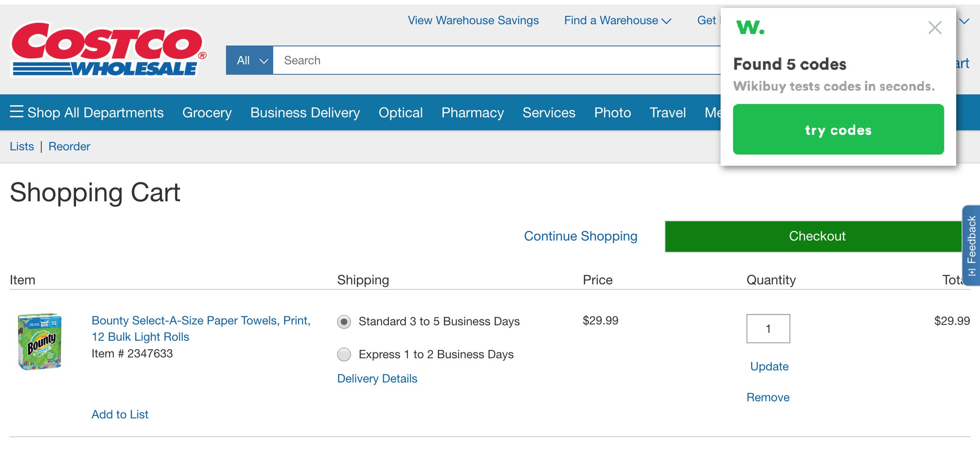Click the Costco Wholesale logo
This screenshot has height=461, width=980.
click(109, 49)
